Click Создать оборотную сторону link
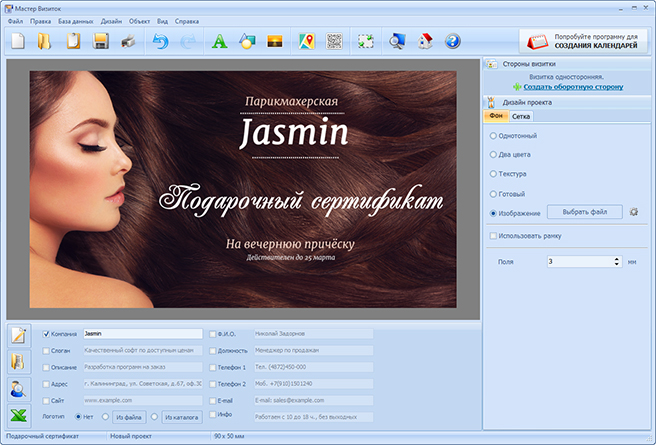656x445 pixels. 573,87
